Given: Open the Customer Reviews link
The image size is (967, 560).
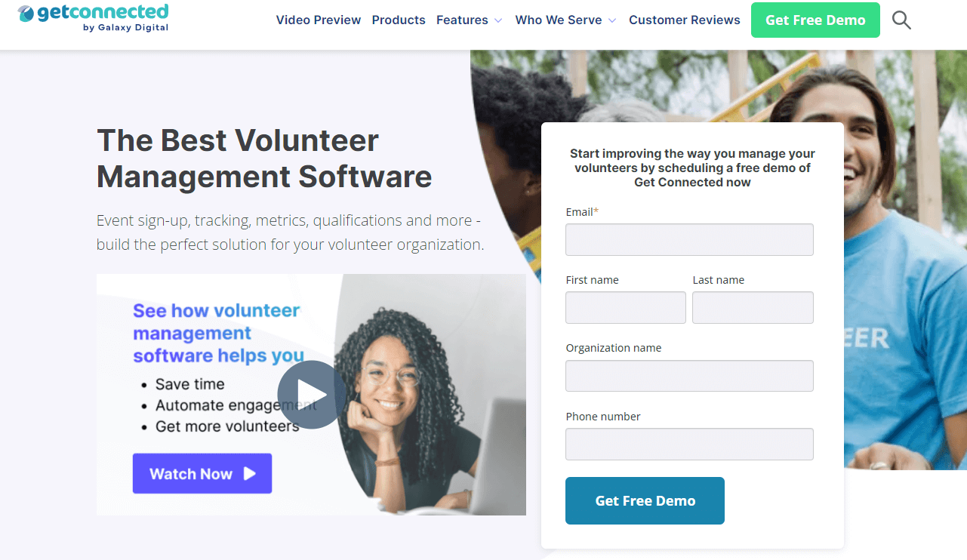Looking at the screenshot, I should point(685,20).
